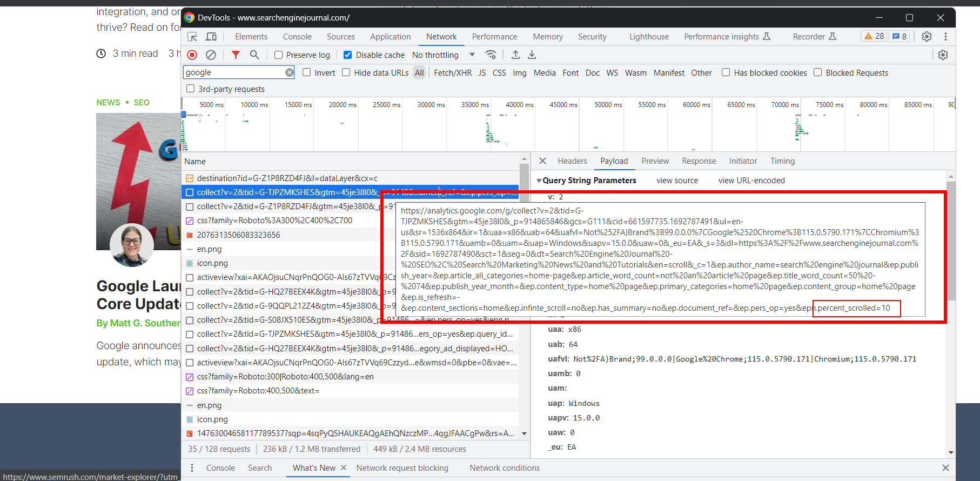
Task: Open DevTools more options menu
Action: [x=945, y=36]
